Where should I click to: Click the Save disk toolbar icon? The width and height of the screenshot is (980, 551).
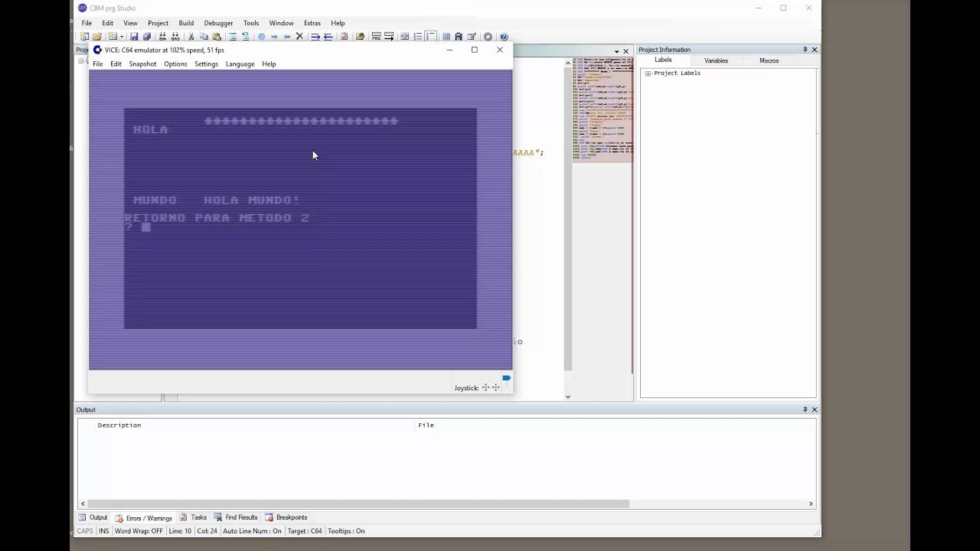tap(134, 37)
